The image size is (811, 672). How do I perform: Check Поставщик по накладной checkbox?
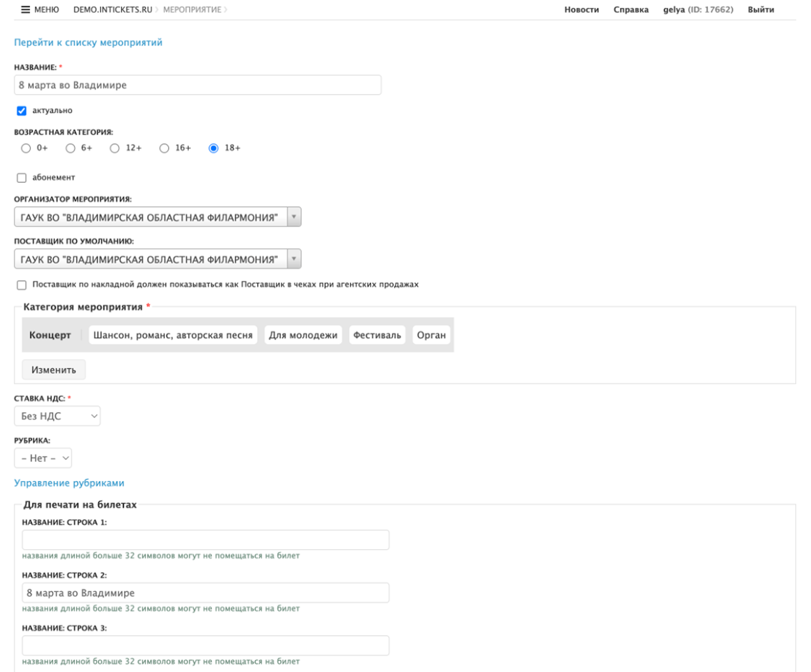tap(22, 285)
